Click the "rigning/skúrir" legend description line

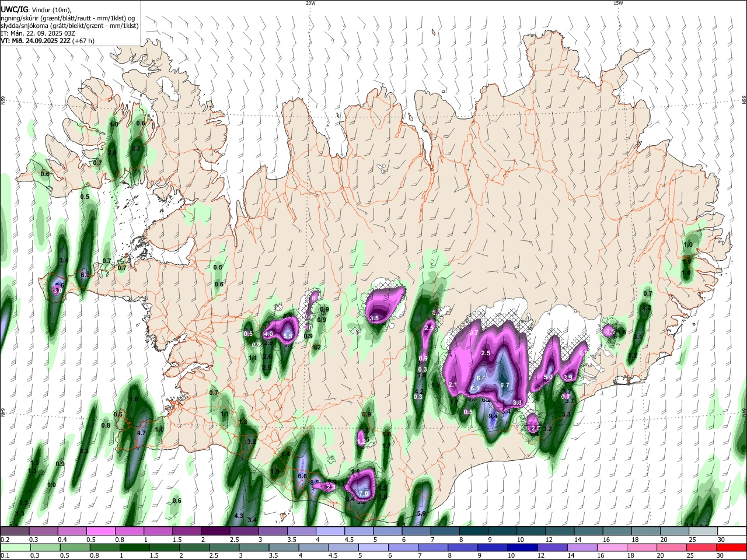(x=68, y=17)
